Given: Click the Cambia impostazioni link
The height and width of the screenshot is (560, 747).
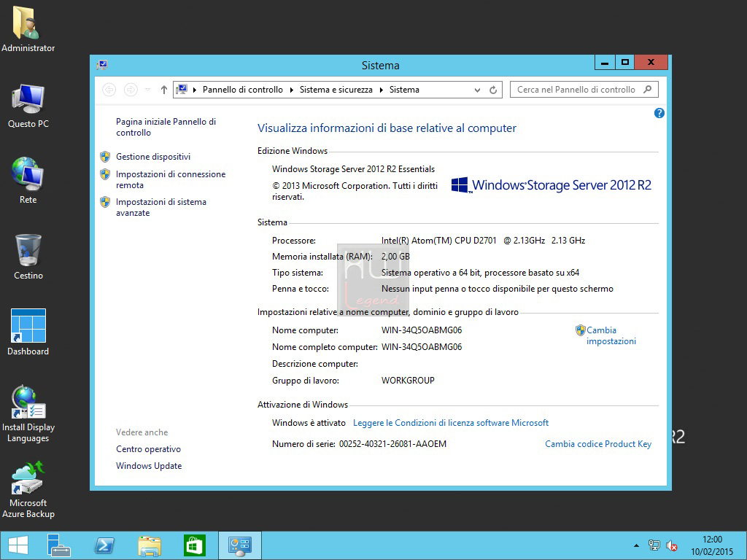Looking at the screenshot, I should tap(611, 335).
